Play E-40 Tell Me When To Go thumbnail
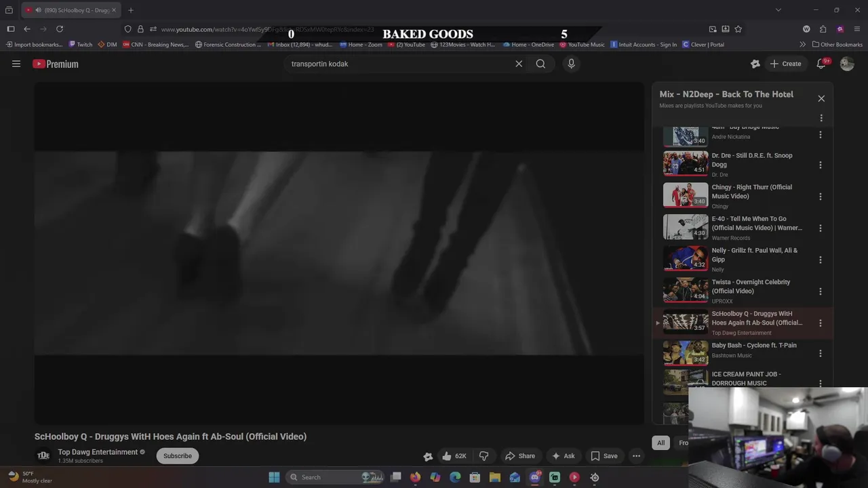The height and width of the screenshot is (488, 868). (685, 226)
